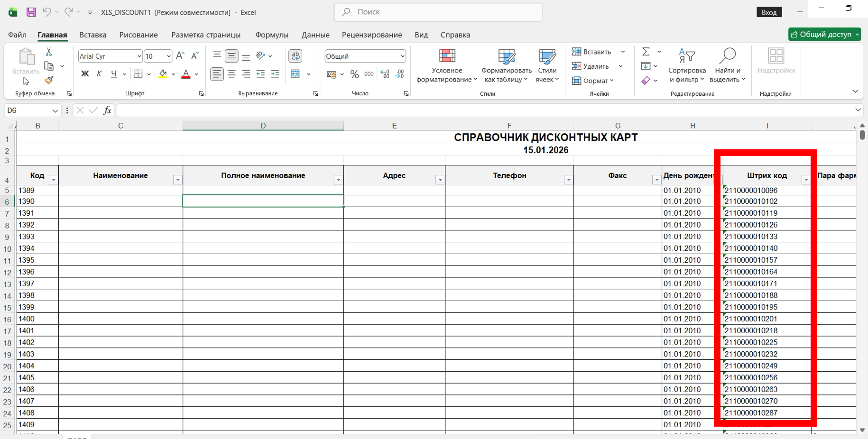The image size is (868, 439).
Task: Open the Данные ribbon tab
Action: click(315, 35)
